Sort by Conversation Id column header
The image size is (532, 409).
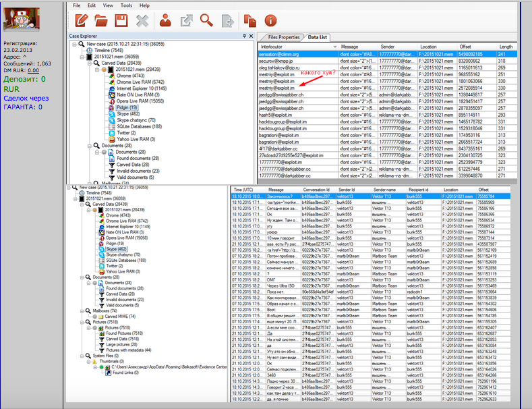click(318, 190)
